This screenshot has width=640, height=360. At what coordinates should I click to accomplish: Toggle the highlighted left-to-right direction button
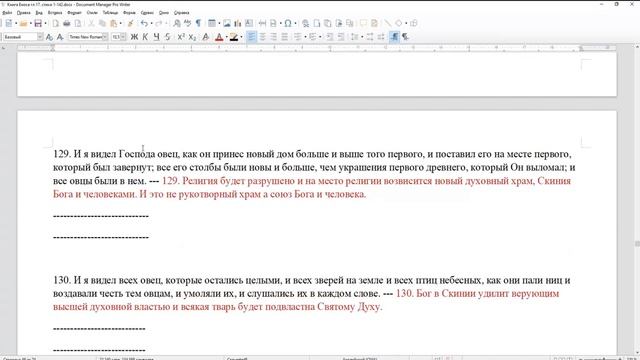coord(394,37)
